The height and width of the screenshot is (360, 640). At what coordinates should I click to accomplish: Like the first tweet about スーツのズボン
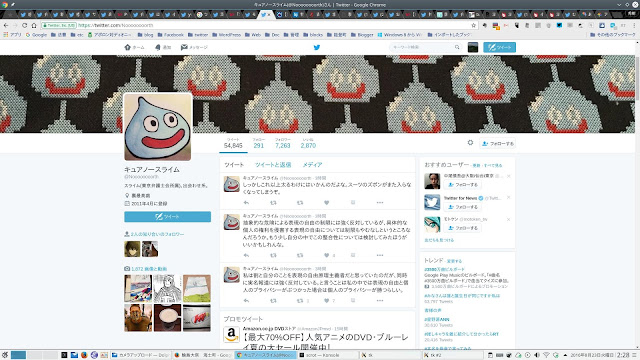[327, 203]
